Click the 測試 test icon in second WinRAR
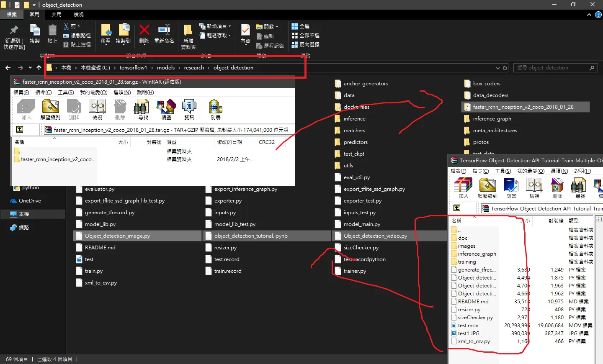 (x=511, y=188)
